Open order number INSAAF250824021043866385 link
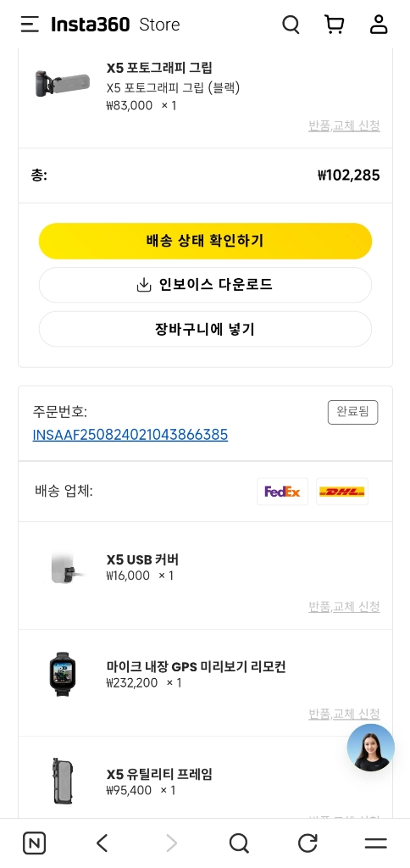Viewport: 410px width, 868px height. pyautogui.click(x=130, y=435)
